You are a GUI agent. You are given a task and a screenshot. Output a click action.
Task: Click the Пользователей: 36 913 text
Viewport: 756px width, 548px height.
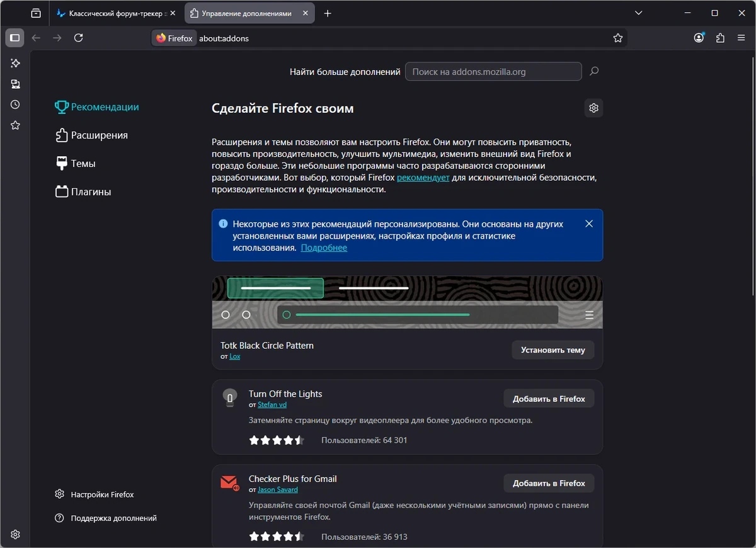[x=364, y=537]
